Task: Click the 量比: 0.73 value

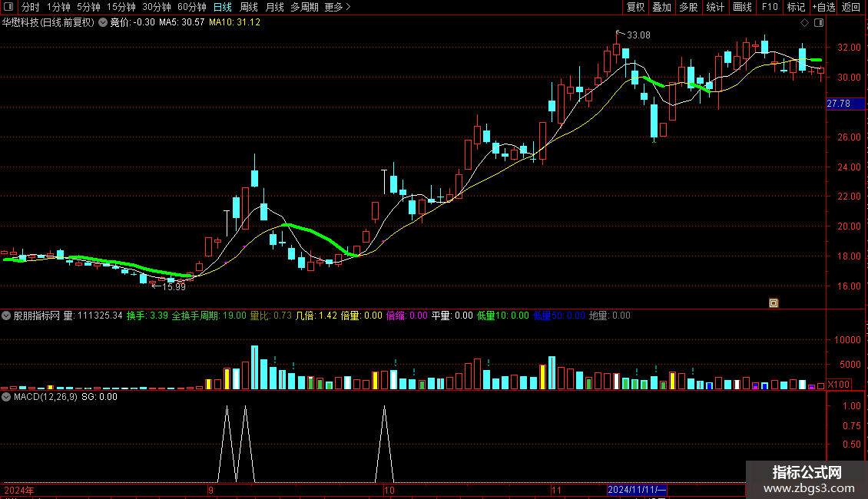Action: pyautogui.click(x=270, y=316)
